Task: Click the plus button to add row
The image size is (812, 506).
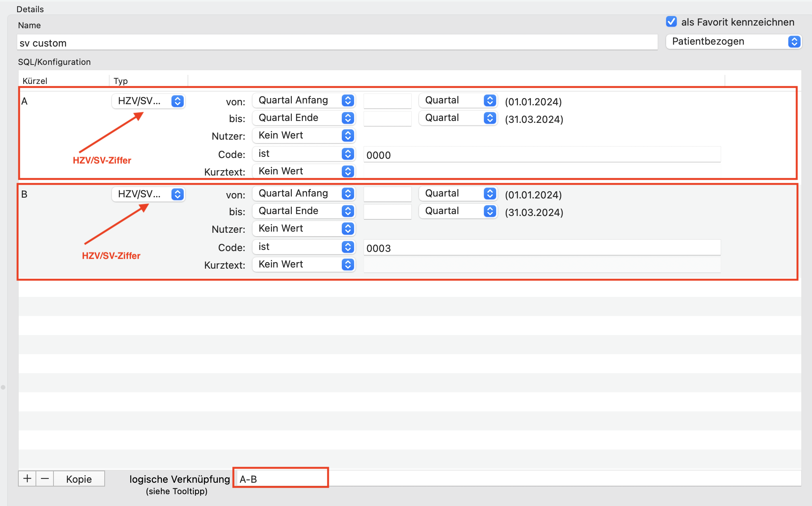Action: tap(27, 479)
